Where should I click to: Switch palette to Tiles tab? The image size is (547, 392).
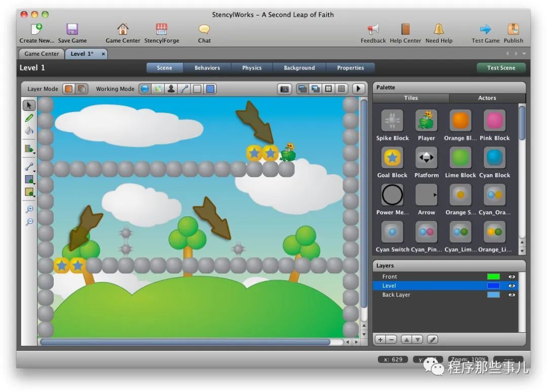pyautogui.click(x=411, y=98)
